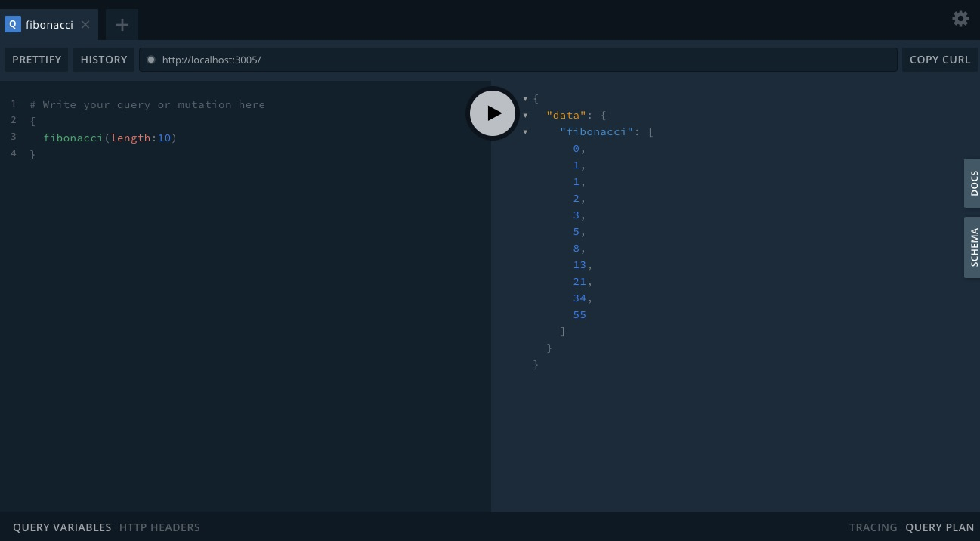Expand the Query Variables panel
The image size is (980, 541).
(62, 527)
